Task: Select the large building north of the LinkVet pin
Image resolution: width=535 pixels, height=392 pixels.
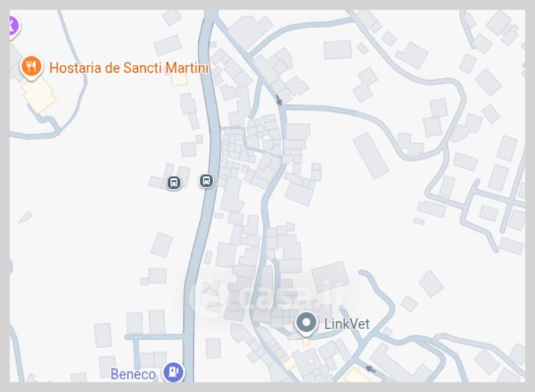Action: click(x=330, y=275)
